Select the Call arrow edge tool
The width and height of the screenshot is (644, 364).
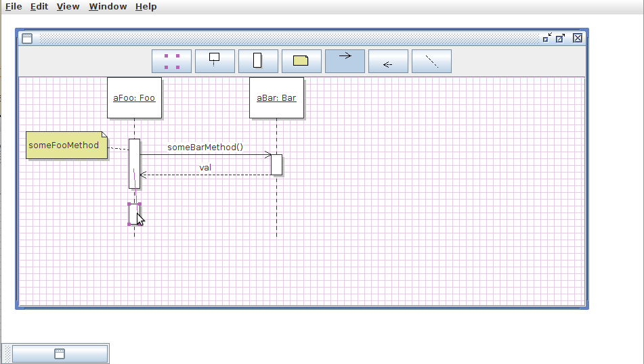pyautogui.click(x=345, y=61)
